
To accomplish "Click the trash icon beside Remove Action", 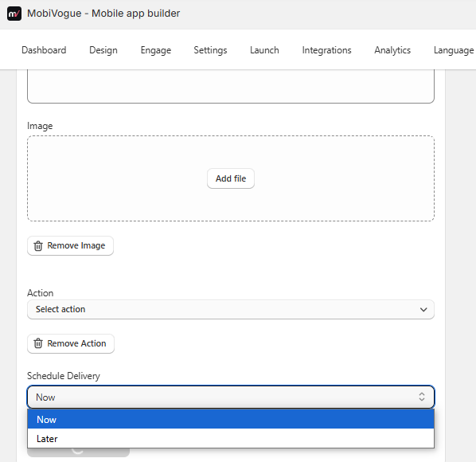I will 38,343.
